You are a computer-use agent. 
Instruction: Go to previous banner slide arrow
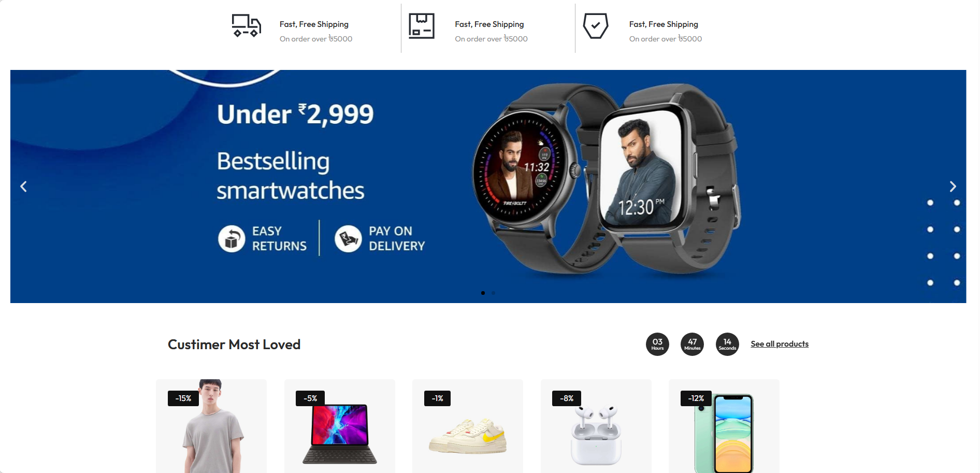[x=23, y=187]
